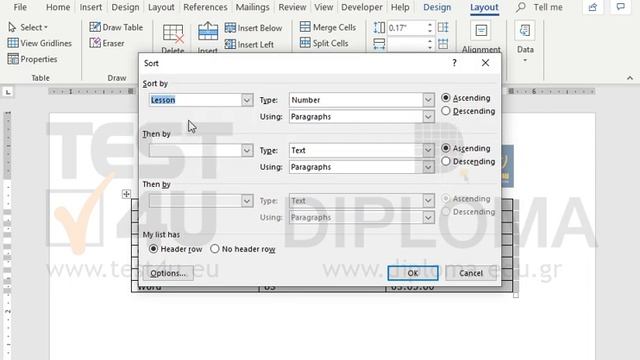Screen dimensions: 640x360
Task: Click the column width icon
Action: tap(379, 44)
